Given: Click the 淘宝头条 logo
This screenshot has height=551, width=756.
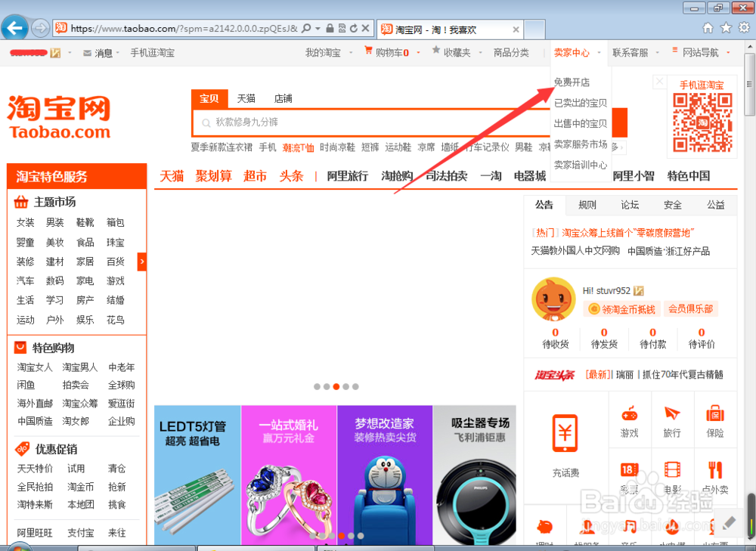Looking at the screenshot, I should point(554,375).
